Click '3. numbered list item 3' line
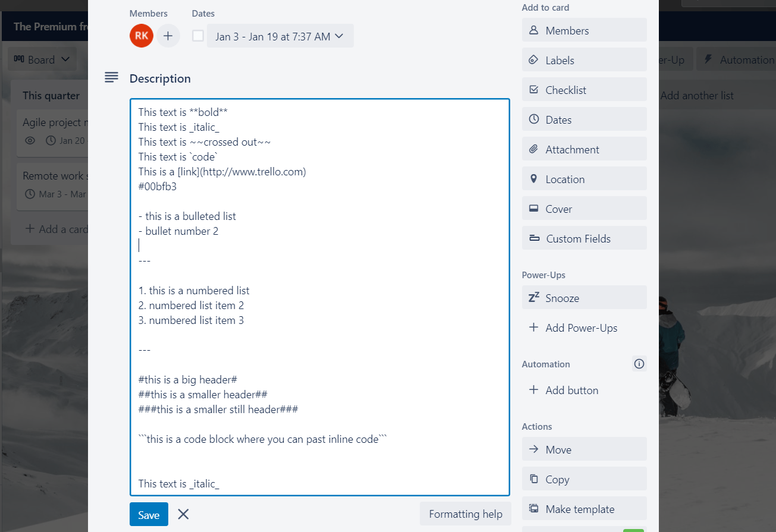The width and height of the screenshot is (776, 532). coord(191,320)
